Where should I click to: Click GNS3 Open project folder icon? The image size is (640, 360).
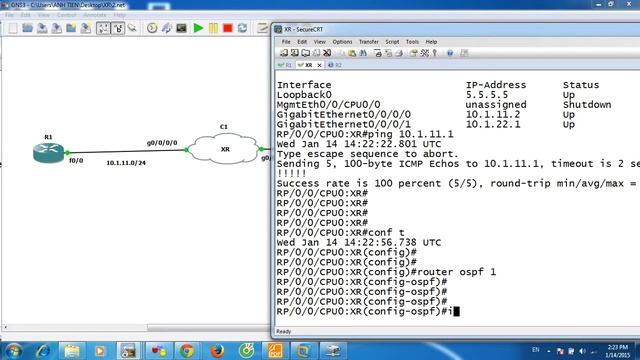(x=27, y=28)
